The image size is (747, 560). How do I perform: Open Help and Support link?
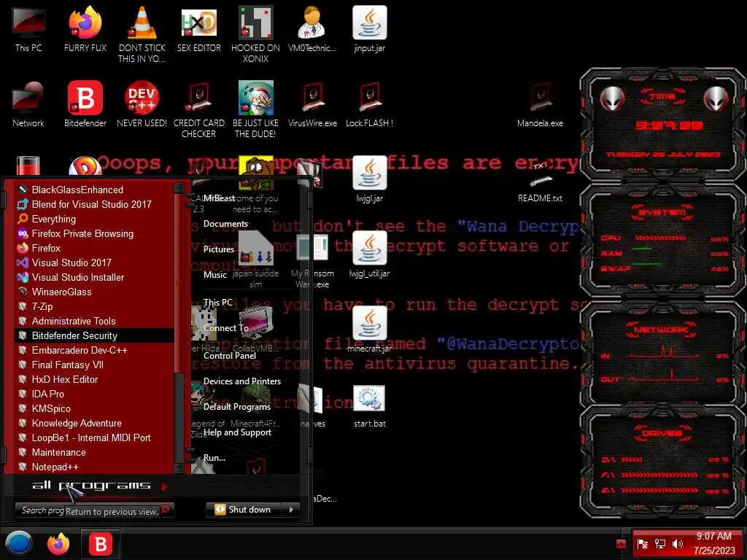click(237, 432)
